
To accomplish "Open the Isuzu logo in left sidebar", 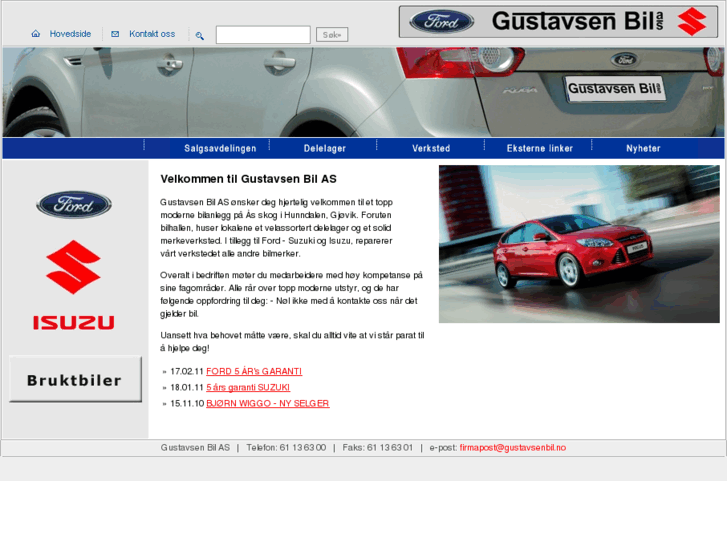I will pyautogui.click(x=73, y=323).
